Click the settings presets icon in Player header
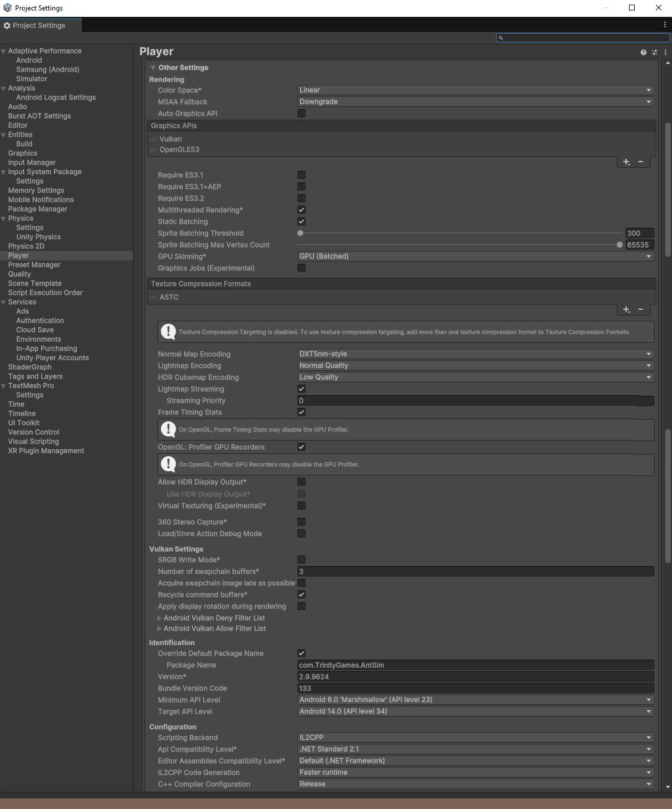The height and width of the screenshot is (809, 672). pyautogui.click(x=653, y=52)
